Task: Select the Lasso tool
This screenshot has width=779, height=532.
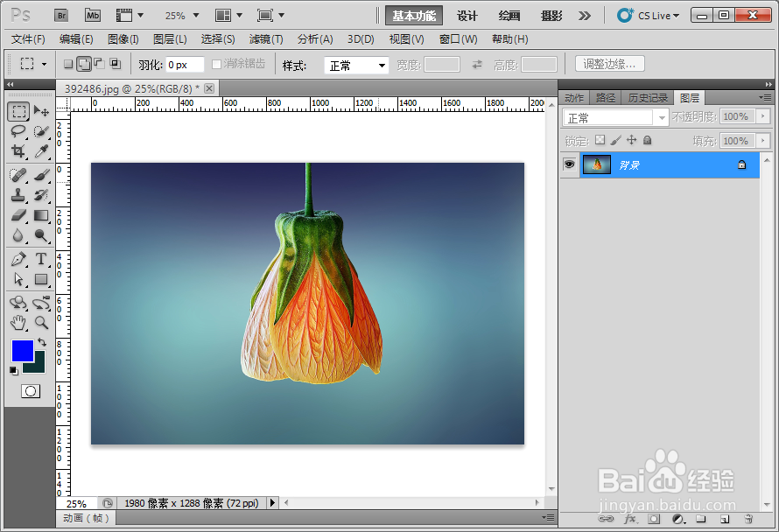Action: click(x=18, y=131)
